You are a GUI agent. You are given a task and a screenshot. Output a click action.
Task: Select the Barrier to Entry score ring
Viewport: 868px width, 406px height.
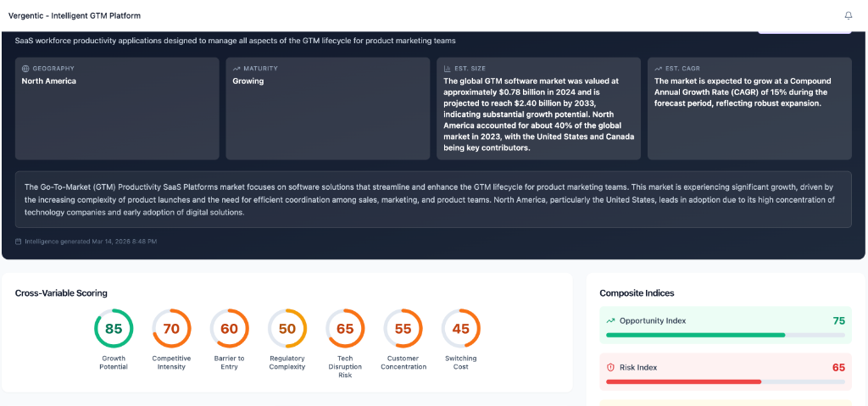[229, 329]
